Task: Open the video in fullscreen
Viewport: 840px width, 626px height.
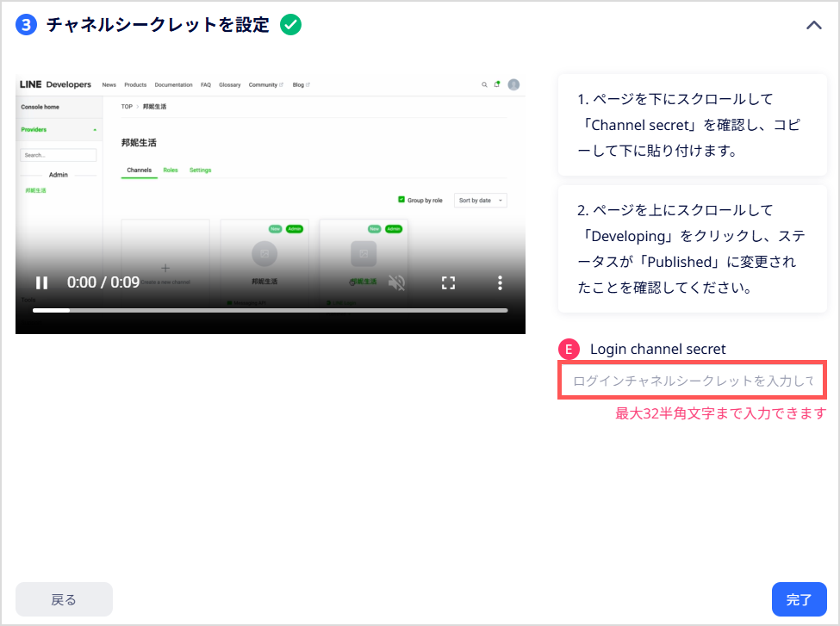Action: pos(448,282)
